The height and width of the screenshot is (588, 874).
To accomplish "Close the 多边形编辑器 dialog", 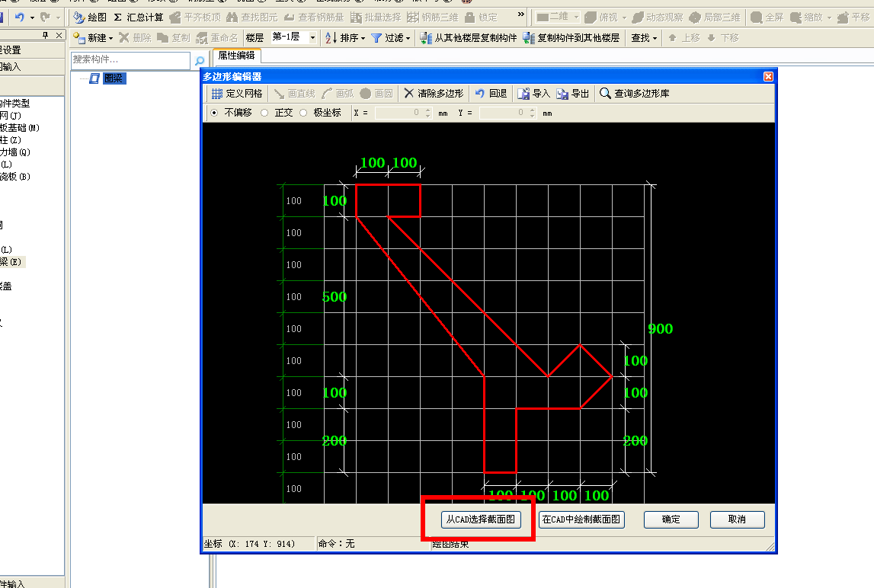I will click(768, 76).
